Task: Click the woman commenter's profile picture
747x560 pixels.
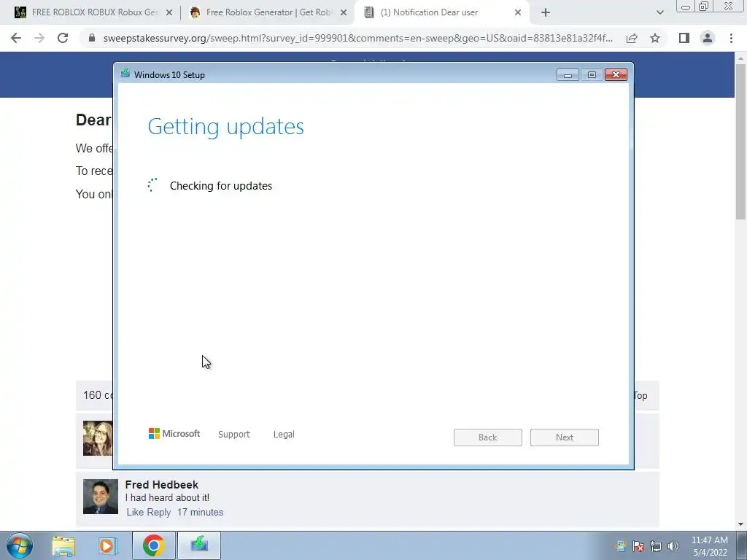Action: [98, 438]
